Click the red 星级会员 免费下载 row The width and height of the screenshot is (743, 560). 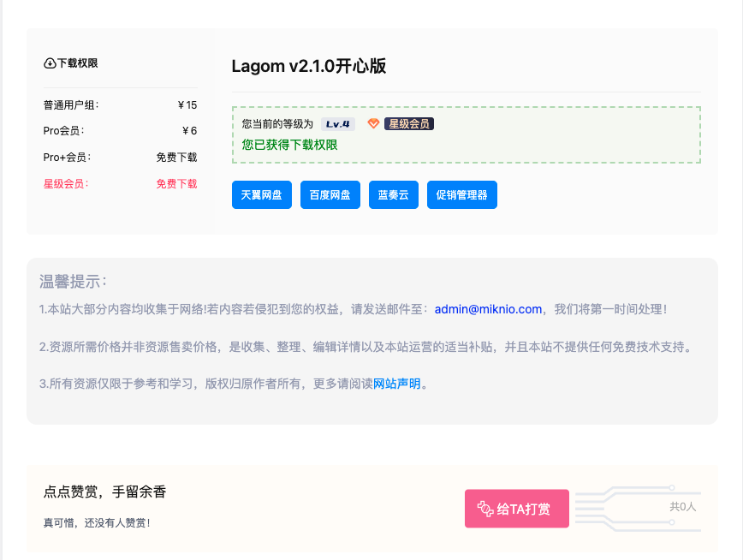(120, 183)
